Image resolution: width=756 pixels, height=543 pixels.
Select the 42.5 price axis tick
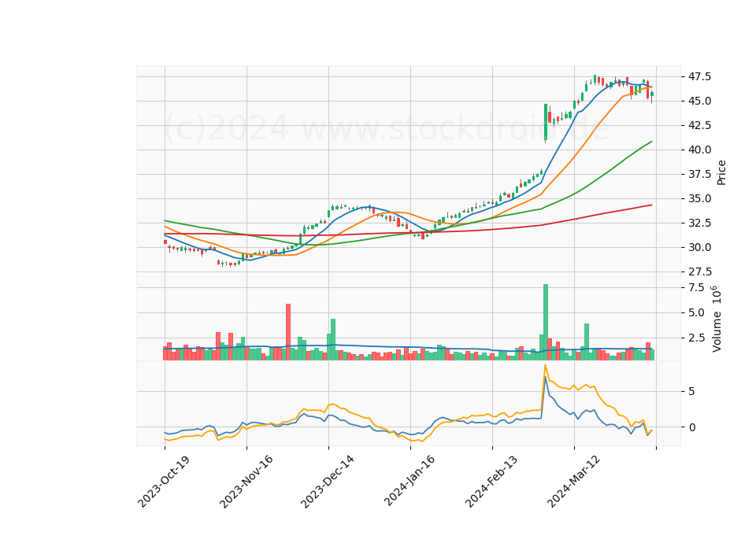click(x=699, y=125)
